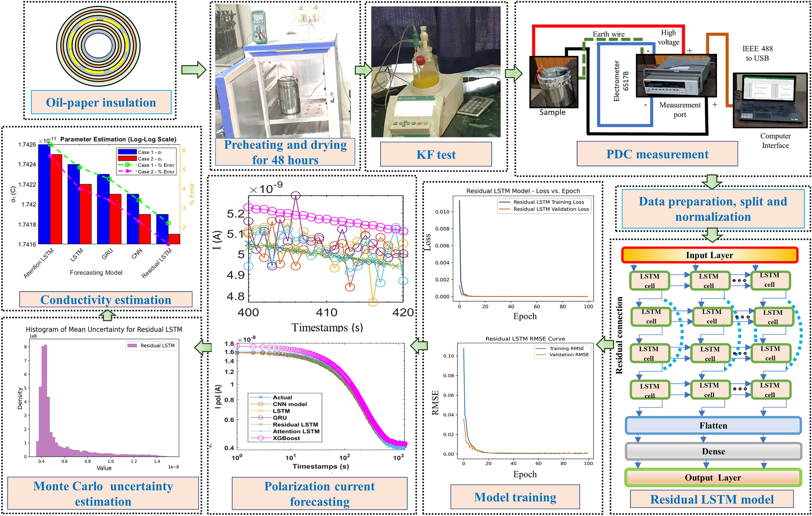Click the Flatten layer block

pyautogui.click(x=713, y=425)
